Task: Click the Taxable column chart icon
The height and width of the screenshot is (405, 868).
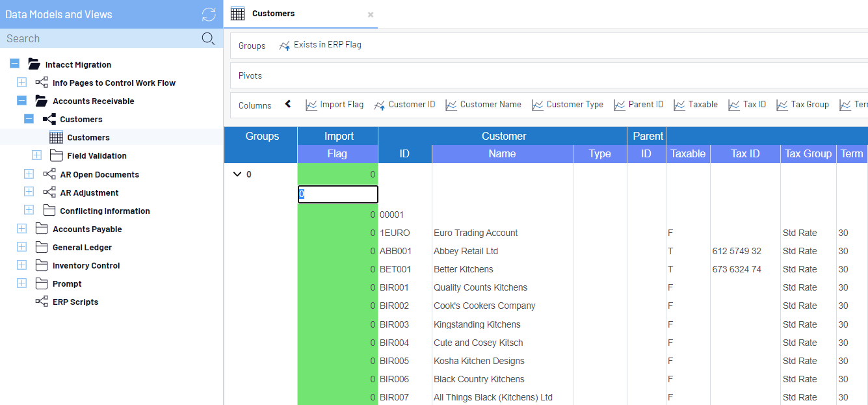Action: (679, 105)
